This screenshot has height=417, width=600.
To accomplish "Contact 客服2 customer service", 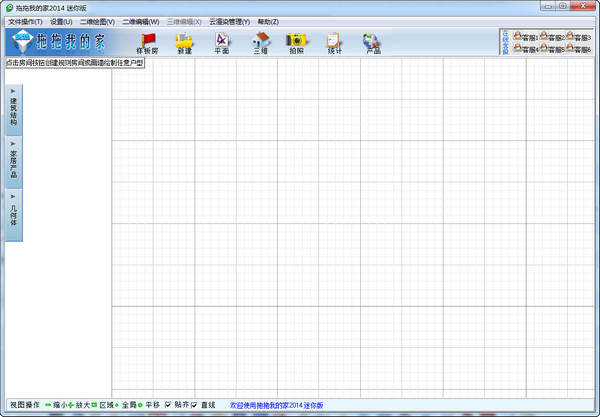I will tap(552, 36).
